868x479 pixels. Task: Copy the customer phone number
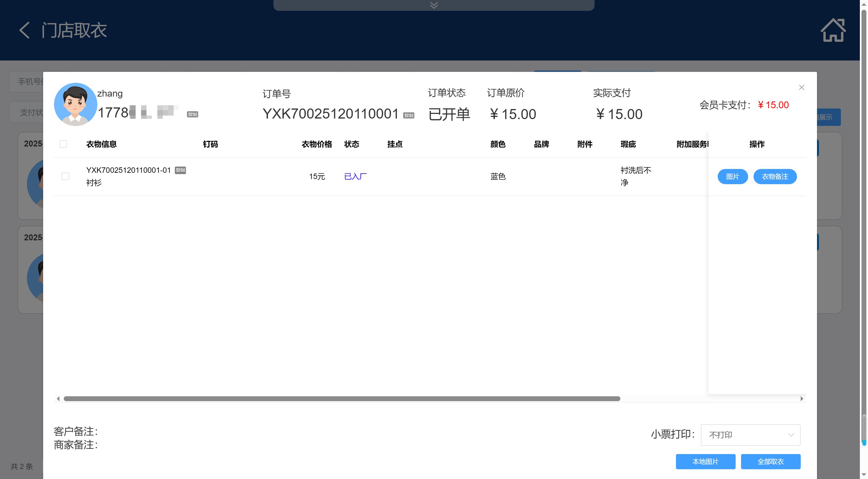[x=192, y=114]
